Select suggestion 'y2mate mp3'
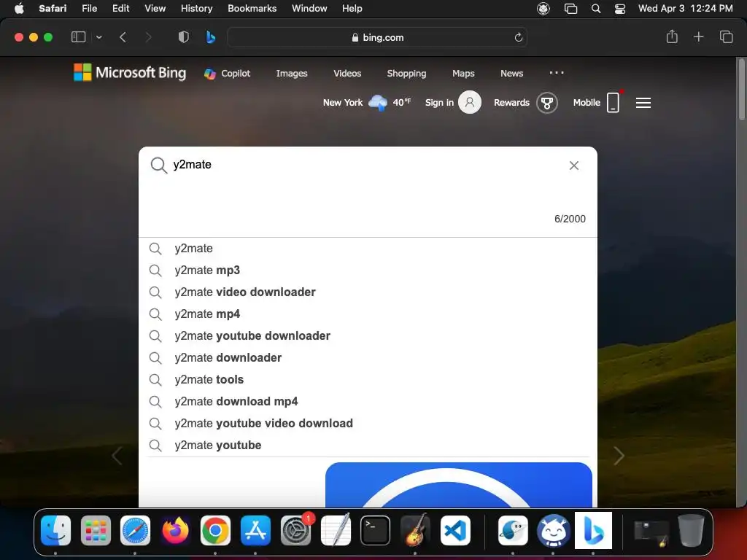The image size is (747, 560). [368, 270]
